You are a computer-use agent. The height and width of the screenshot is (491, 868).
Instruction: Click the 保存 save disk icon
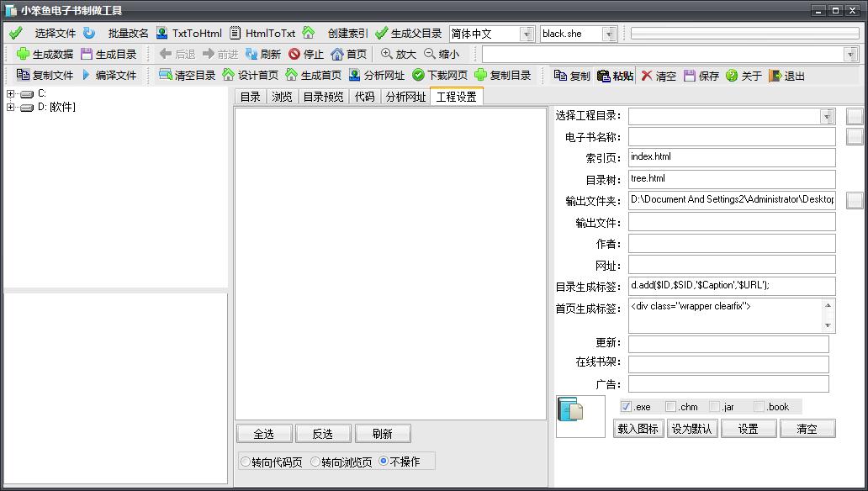click(x=690, y=76)
